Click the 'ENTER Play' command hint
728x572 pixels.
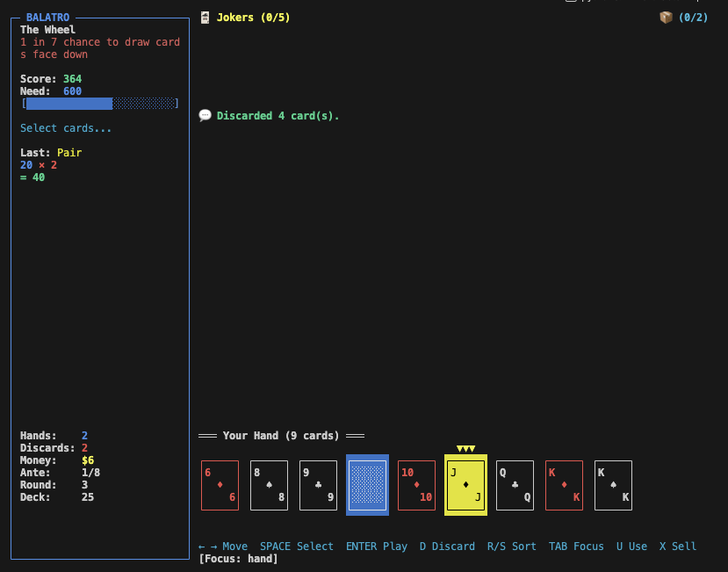coord(377,546)
